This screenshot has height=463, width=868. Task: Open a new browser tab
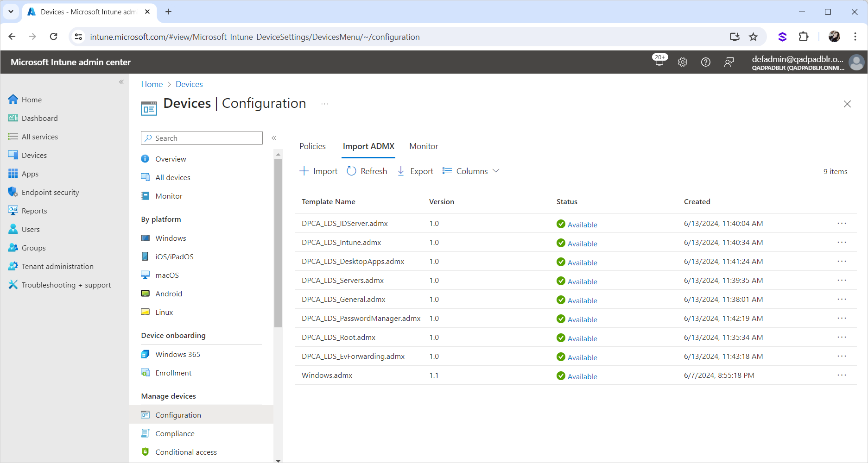(x=169, y=12)
